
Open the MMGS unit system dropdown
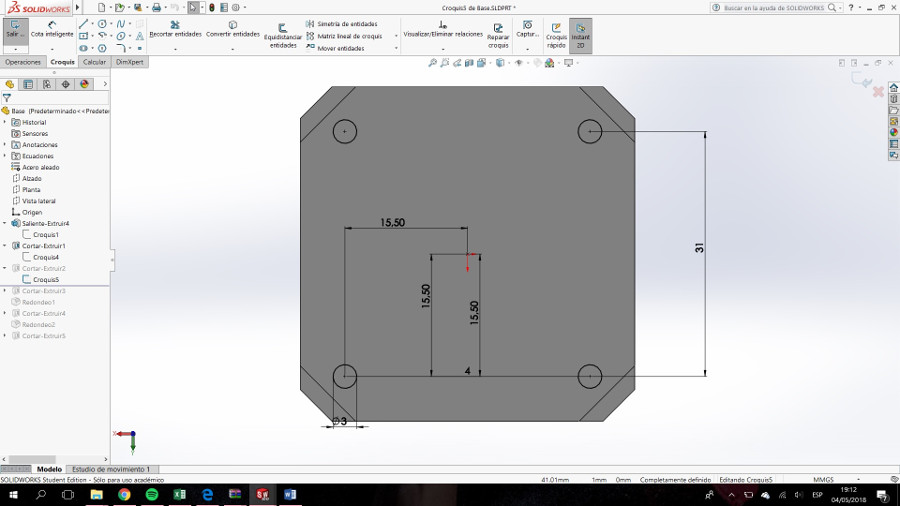[859, 480]
